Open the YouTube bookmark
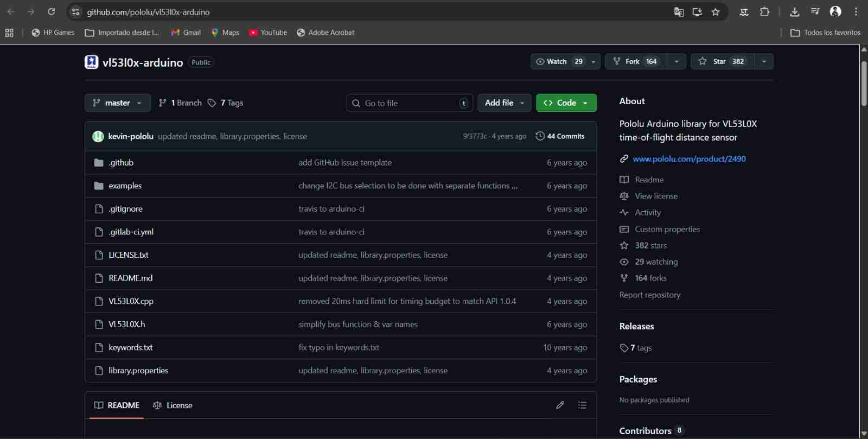 [x=268, y=33]
